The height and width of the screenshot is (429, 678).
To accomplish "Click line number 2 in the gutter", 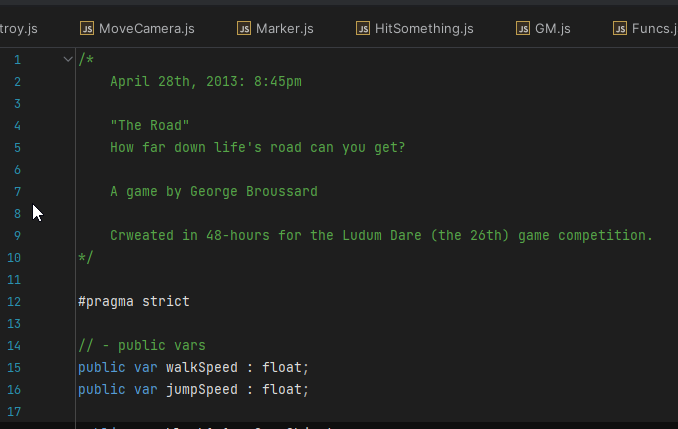I will pos(17,82).
